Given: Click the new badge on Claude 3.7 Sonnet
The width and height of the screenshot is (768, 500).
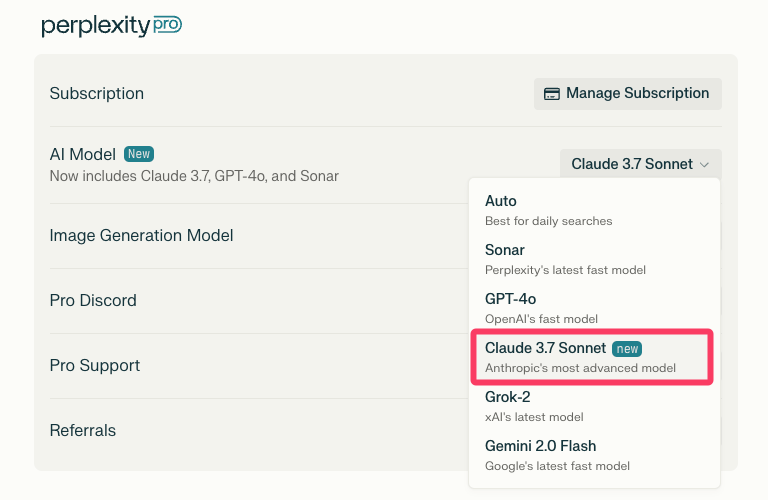Looking at the screenshot, I should coord(627,348).
